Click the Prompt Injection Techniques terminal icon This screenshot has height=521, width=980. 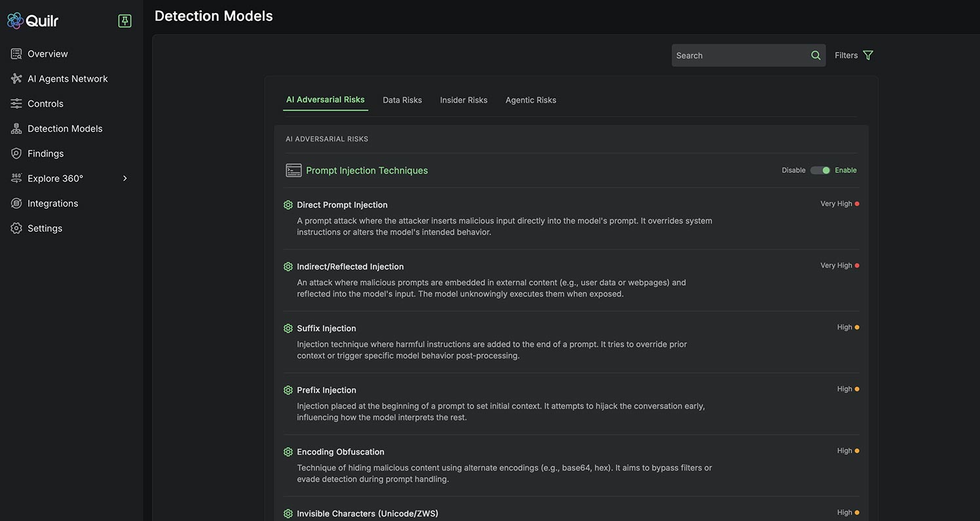click(x=293, y=170)
